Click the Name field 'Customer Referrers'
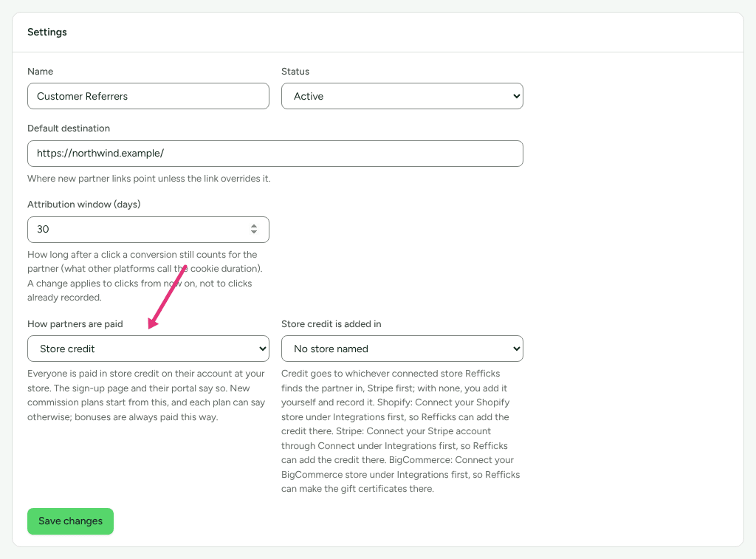The height and width of the screenshot is (559, 756). click(148, 96)
